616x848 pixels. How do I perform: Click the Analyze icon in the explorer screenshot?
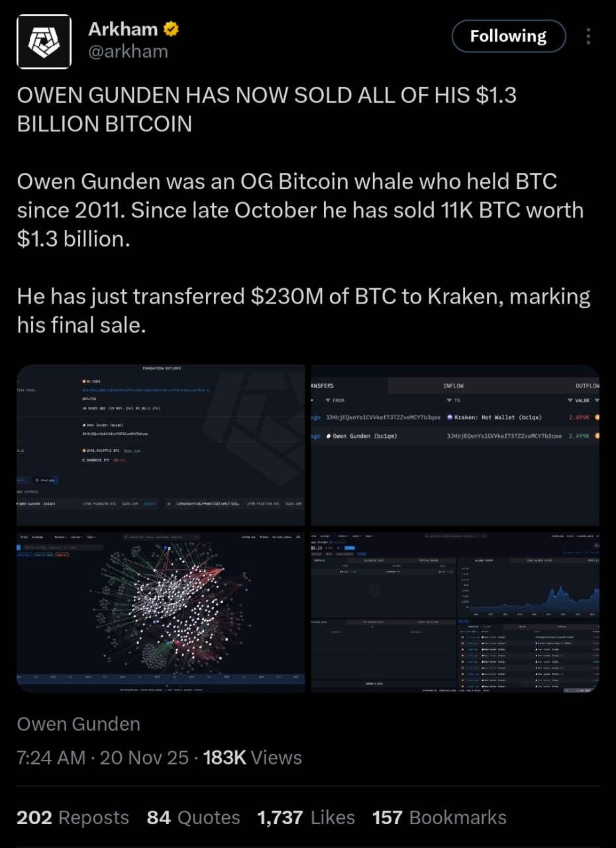coord(38,480)
